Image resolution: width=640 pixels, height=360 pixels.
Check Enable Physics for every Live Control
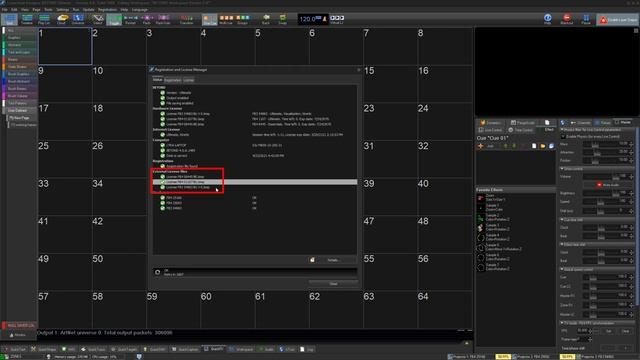pyautogui.click(x=563, y=137)
